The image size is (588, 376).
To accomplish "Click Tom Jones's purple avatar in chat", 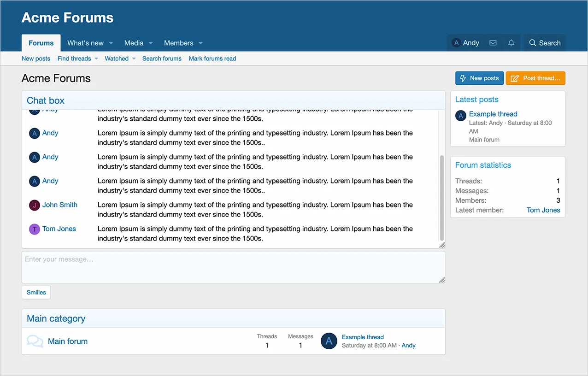I will (x=35, y=229).
